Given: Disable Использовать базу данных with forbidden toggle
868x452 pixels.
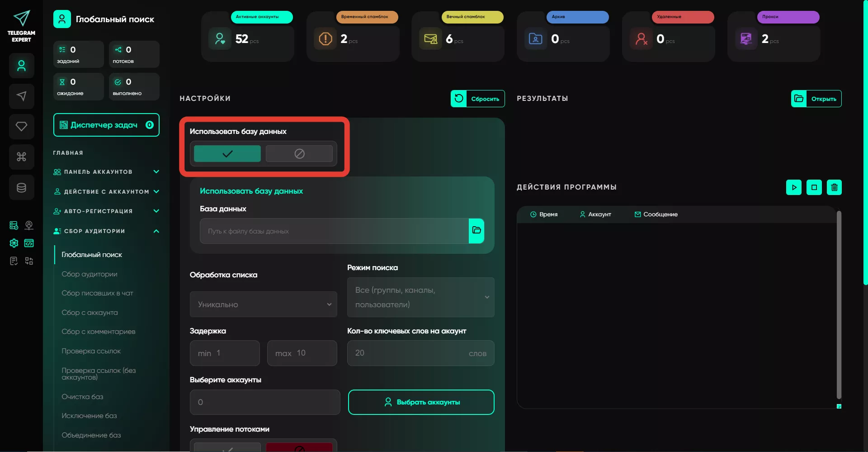Looking at the screenshot, I should 299,154.
